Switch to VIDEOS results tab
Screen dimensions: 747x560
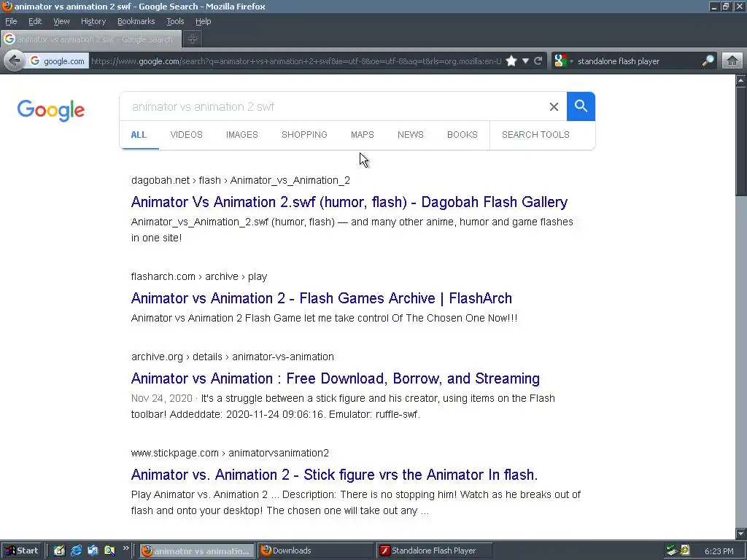pyautogui.click(x=186, y=135)
